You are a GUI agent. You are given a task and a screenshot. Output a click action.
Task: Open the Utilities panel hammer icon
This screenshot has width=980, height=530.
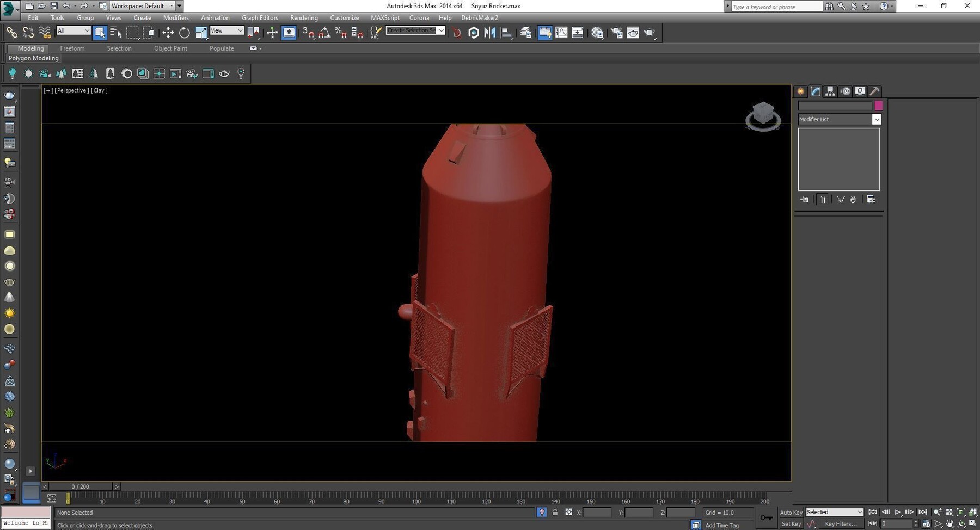click(x=874, y=91)
